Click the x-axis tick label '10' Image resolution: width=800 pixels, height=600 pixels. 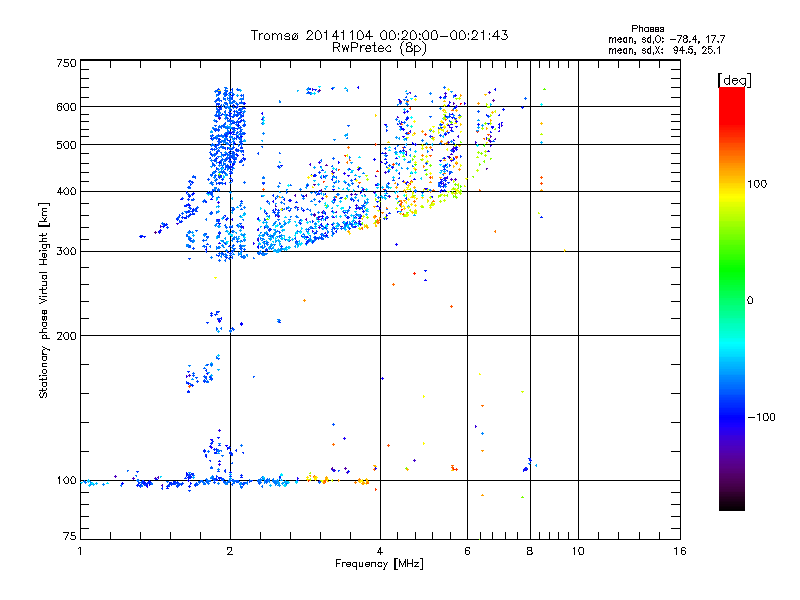(x=578, y=551)
